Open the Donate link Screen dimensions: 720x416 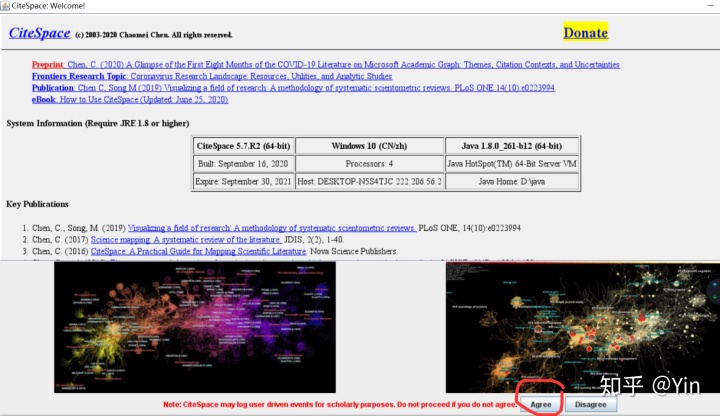pyautogui.click(x=585, y=33)
